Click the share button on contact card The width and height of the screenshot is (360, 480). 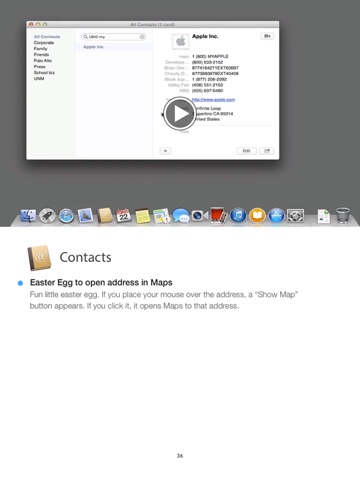[267, 151]
